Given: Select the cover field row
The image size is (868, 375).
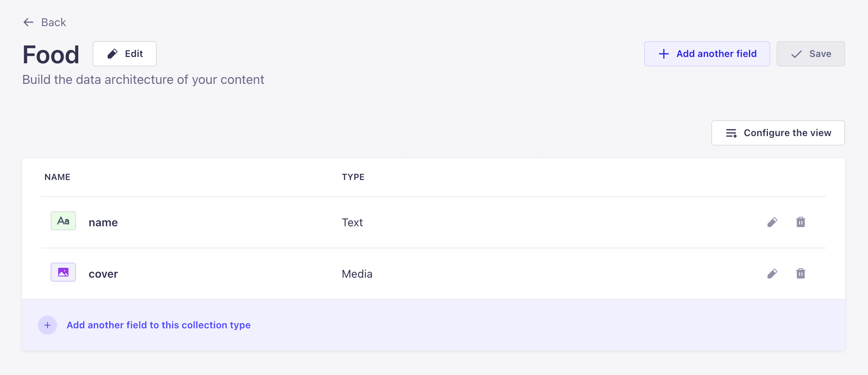Looking at the screenshot, I should 434,274.
